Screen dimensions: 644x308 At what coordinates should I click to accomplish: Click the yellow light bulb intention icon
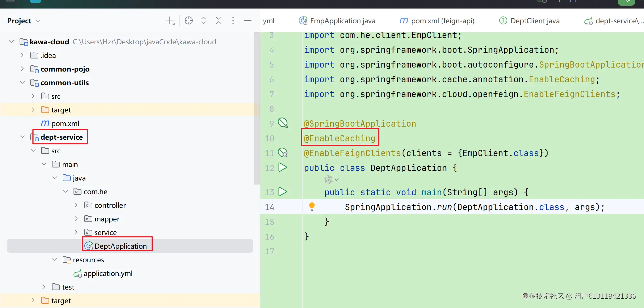(x=312, y=206)
